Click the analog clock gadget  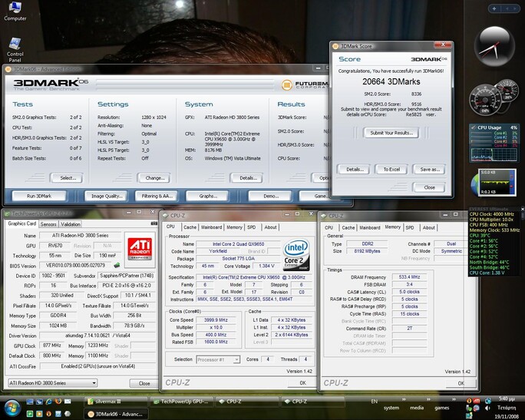click(494, 47)
